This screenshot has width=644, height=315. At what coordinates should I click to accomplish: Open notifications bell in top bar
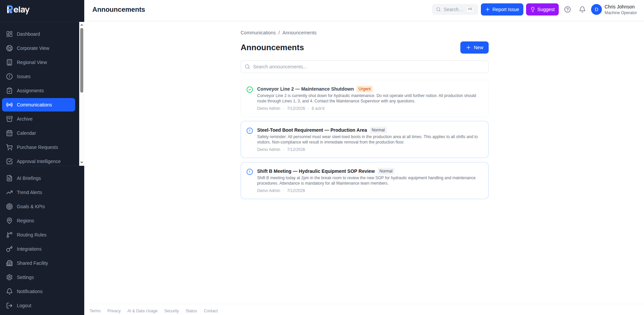[x=582, y=9]
